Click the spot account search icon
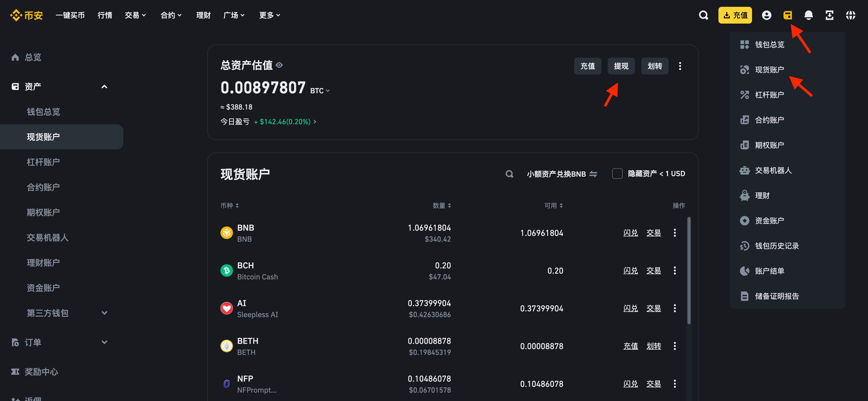 509,174
